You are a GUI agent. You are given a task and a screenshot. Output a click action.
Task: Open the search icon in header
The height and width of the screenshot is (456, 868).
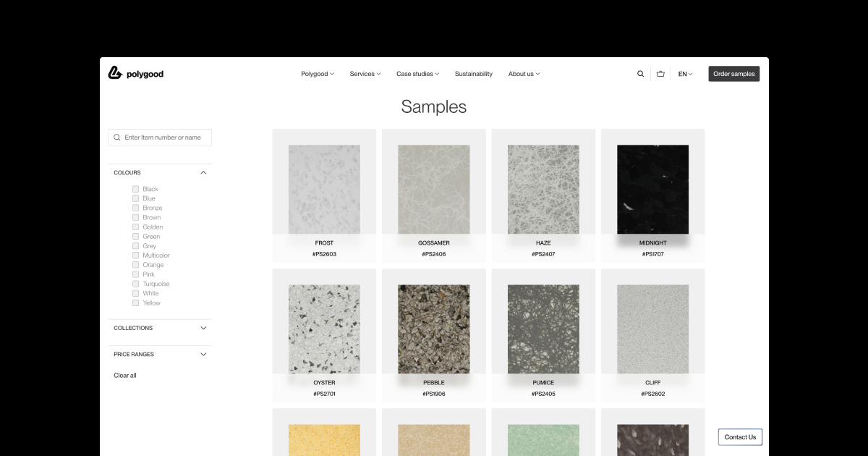pyautogui.click(x=640, y=74)
